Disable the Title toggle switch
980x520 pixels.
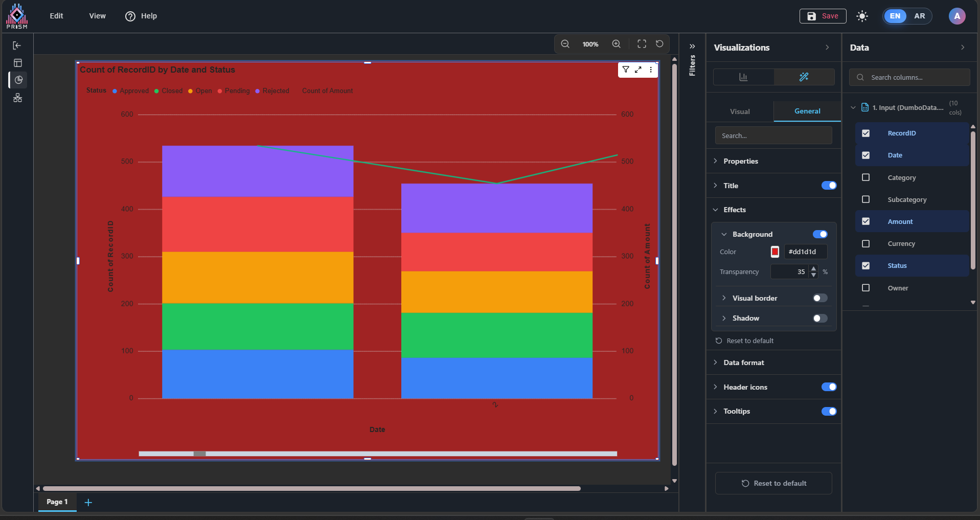[x=829, y=186]
